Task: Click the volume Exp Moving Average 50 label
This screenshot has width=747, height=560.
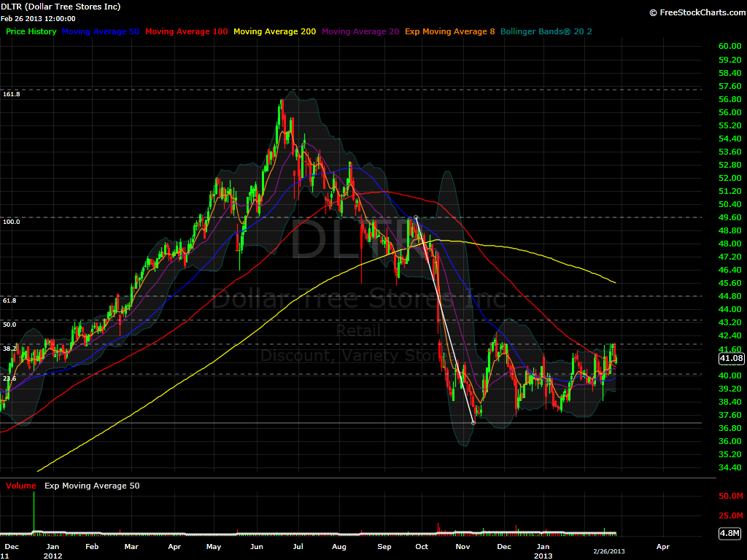Action: [x=92, y=486]
